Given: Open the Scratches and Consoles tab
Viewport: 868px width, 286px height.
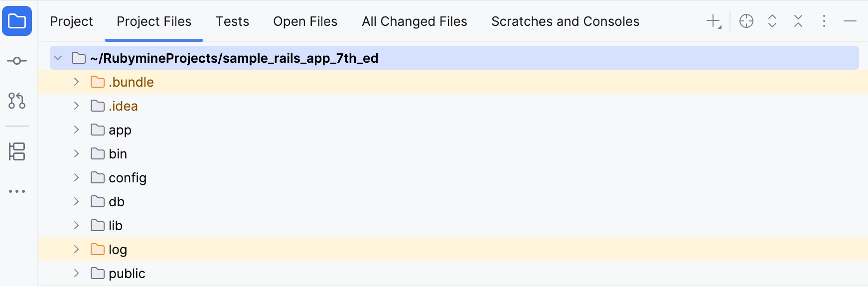Looking at the screenshot, I should 565,21.
